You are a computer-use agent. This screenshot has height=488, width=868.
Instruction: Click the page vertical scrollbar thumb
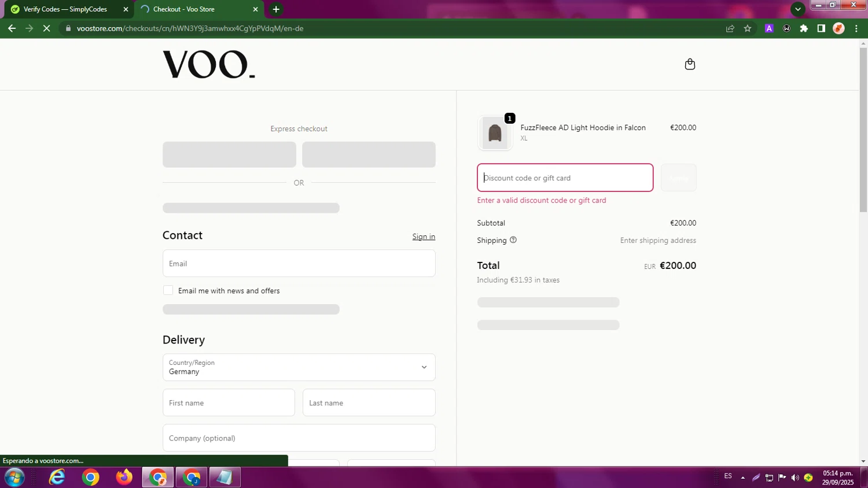click(863, 130)
